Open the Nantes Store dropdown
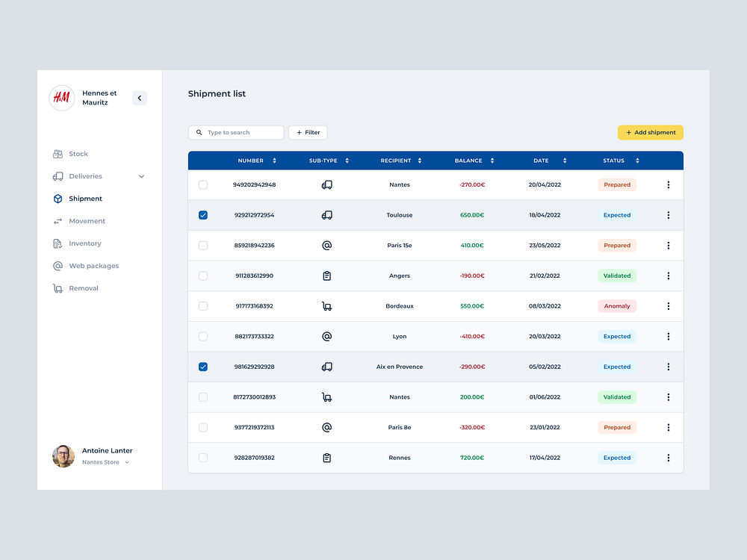This screenshot has width=747, height=560. (105, 461)
